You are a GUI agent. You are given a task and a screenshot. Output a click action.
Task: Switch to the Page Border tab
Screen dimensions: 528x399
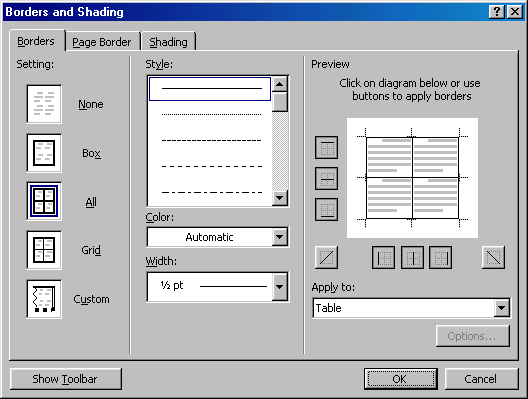point(102,42)
